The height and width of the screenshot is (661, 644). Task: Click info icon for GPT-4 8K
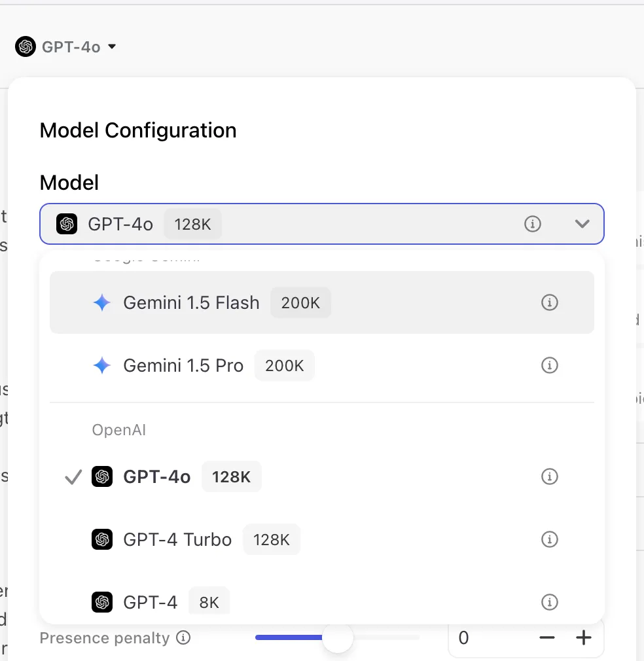(550, 602)
